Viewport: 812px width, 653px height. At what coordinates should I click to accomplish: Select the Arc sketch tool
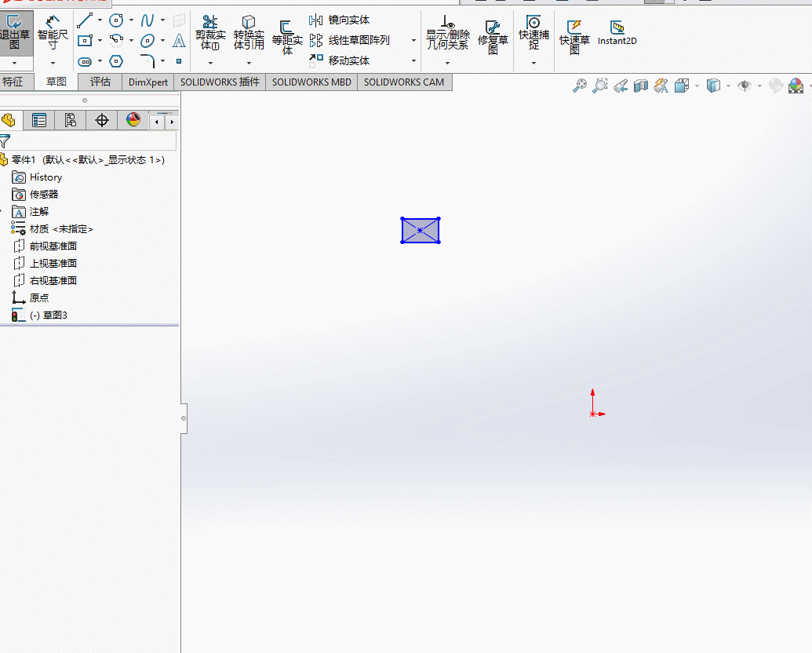[117, 41]
